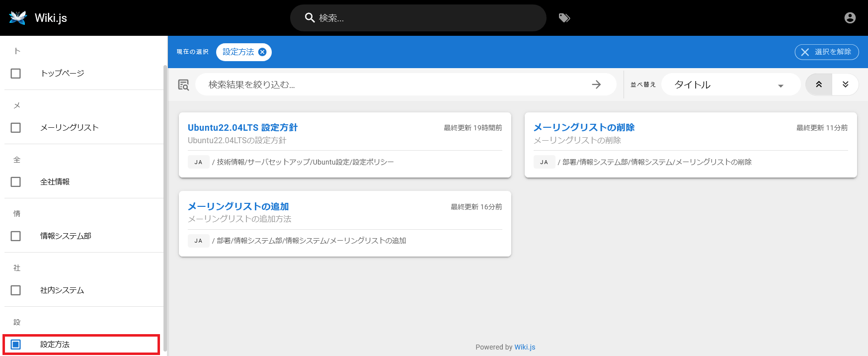Image resolution: width=868 pixels, height=356 pixels.
Task: Click the Wiki.js title text in header
Action: click(51, 18)
